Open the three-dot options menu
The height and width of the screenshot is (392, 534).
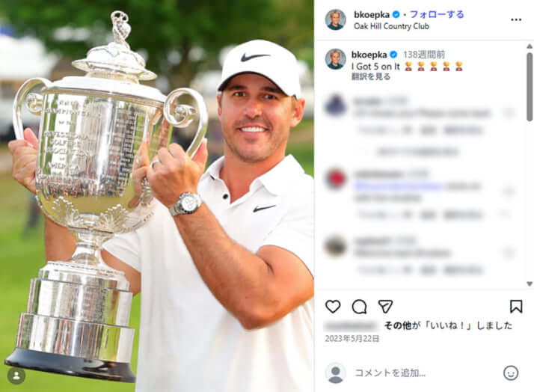click(516, 19)
